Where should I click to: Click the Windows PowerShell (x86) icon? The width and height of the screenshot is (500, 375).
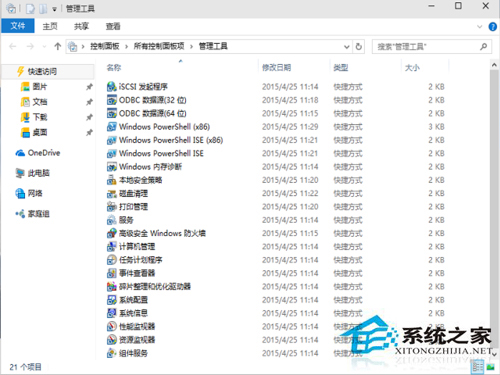coord(111,127)
